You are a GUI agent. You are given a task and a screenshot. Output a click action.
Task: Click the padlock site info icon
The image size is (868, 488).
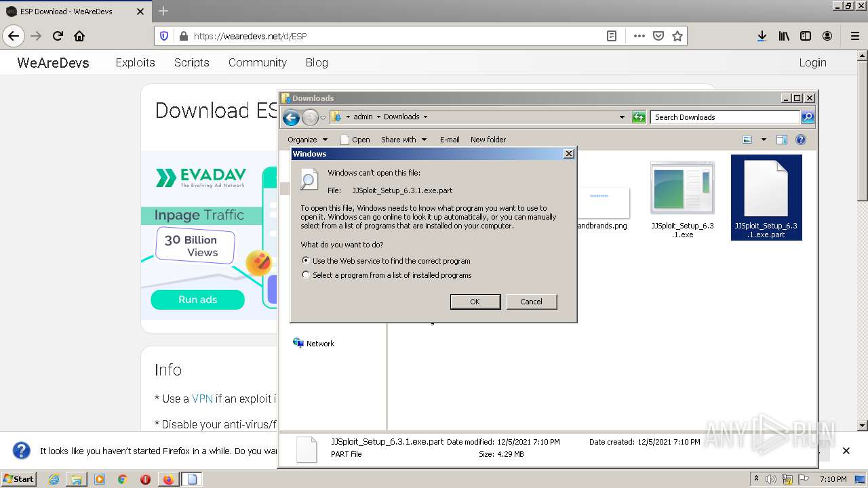click(182, 36)
